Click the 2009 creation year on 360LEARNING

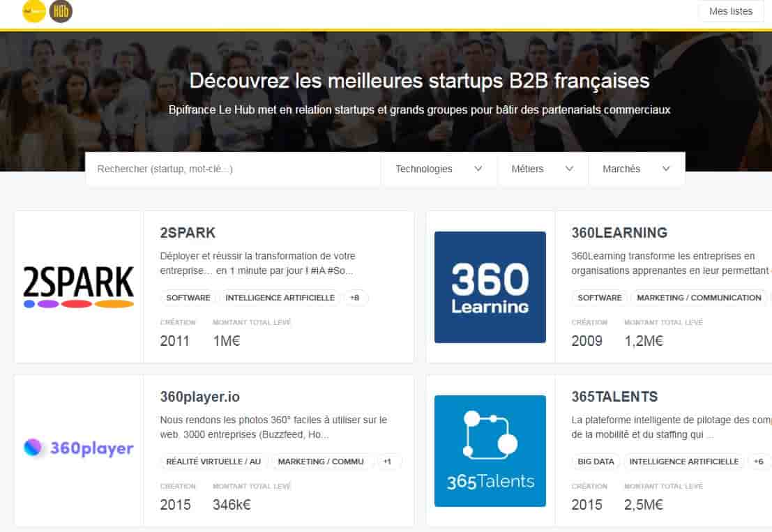(x=587, y=341)
